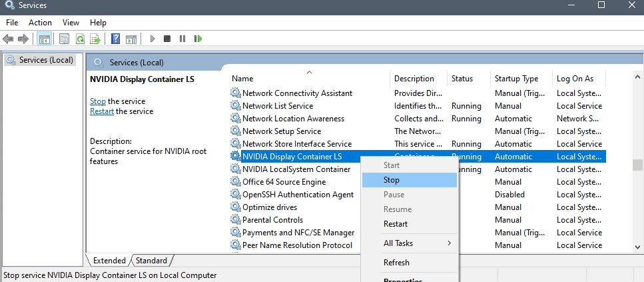Viewport: 644px width, 282px height.
Task: Sort by the Name column header
Action: [x=309, y=79]
